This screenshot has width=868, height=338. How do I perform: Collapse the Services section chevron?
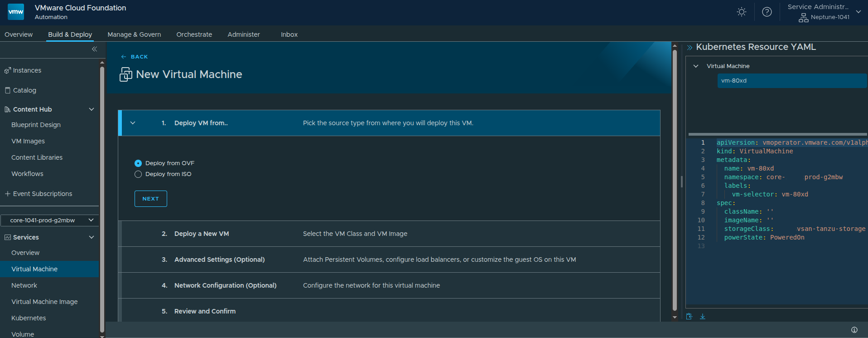click(92, 237)
